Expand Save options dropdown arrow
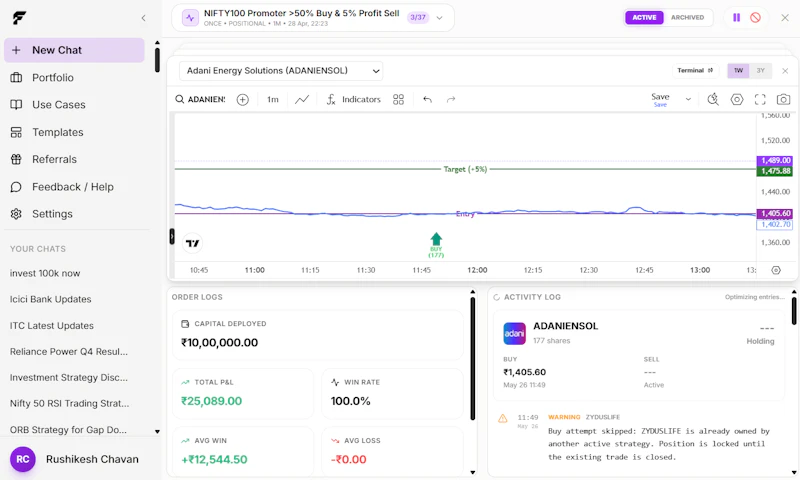The height and width of the screenshot is (480, 800). [x=688, y=99]
